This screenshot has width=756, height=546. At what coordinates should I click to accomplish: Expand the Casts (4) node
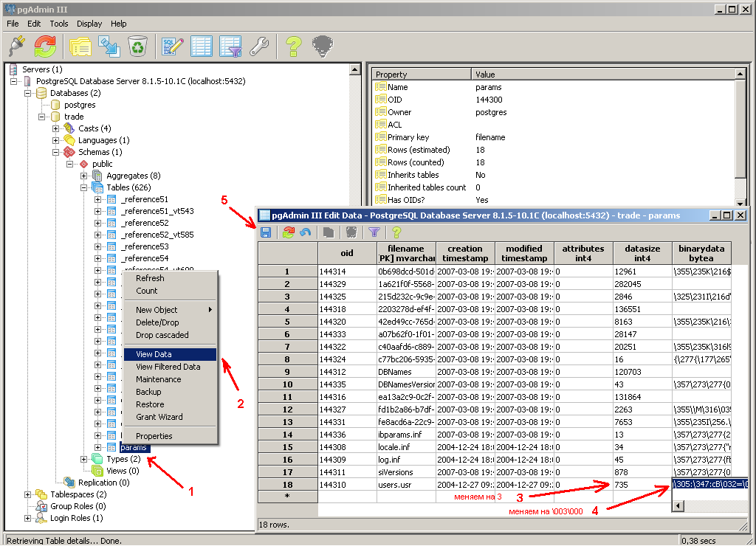(55, 128)
